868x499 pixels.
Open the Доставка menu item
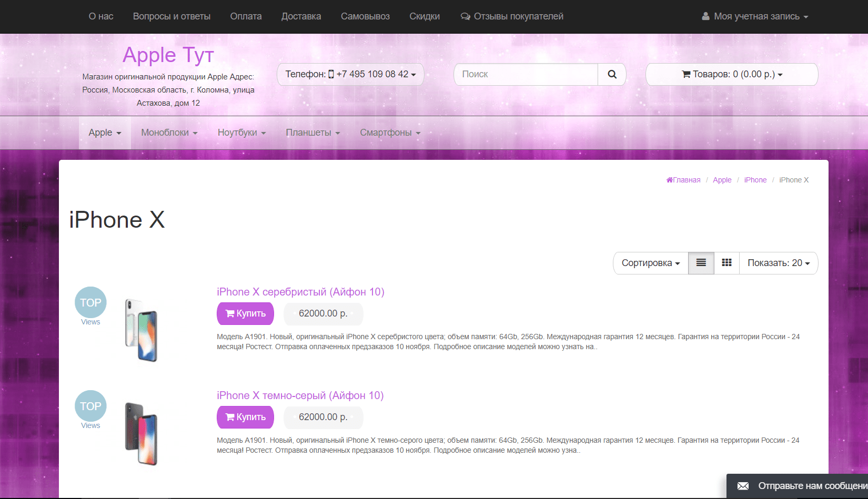pyautogui.click(x=301, y=16)
